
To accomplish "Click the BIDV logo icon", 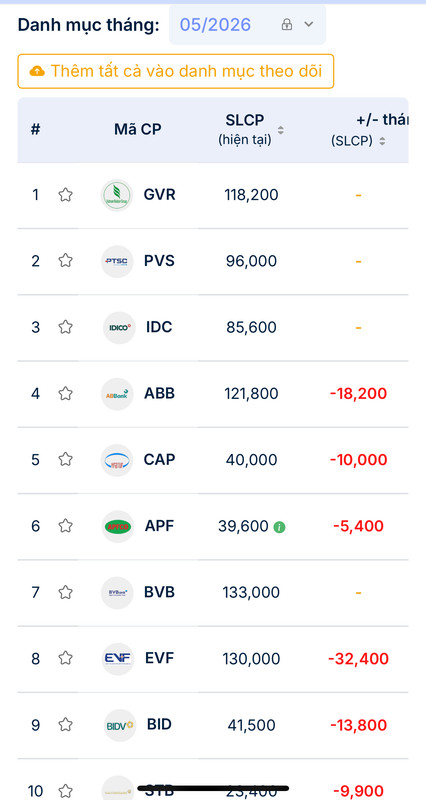I will pyautogui.click(x=120, y=725).
